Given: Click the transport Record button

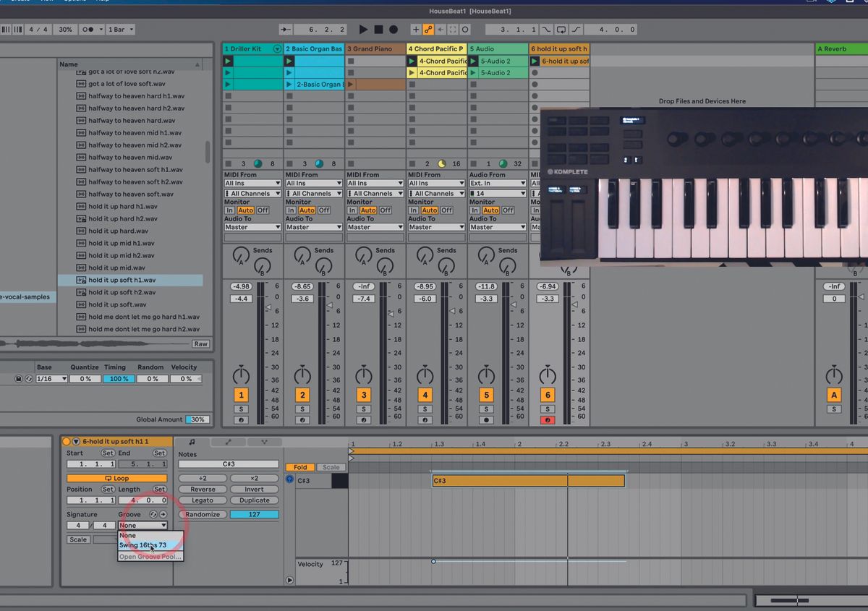Looking at the screenshot, I should click(x=393, y=30).
